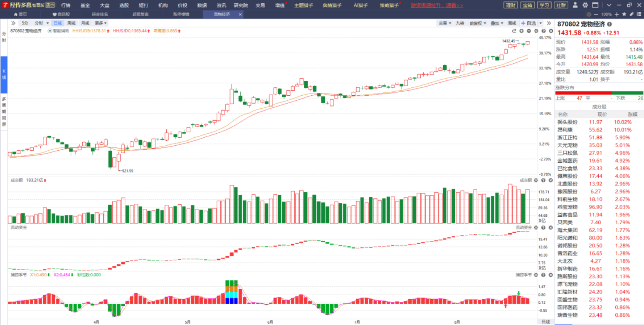
Task: Open settings gear of 捕捞季节 panel
Action: tap(536, 275)
